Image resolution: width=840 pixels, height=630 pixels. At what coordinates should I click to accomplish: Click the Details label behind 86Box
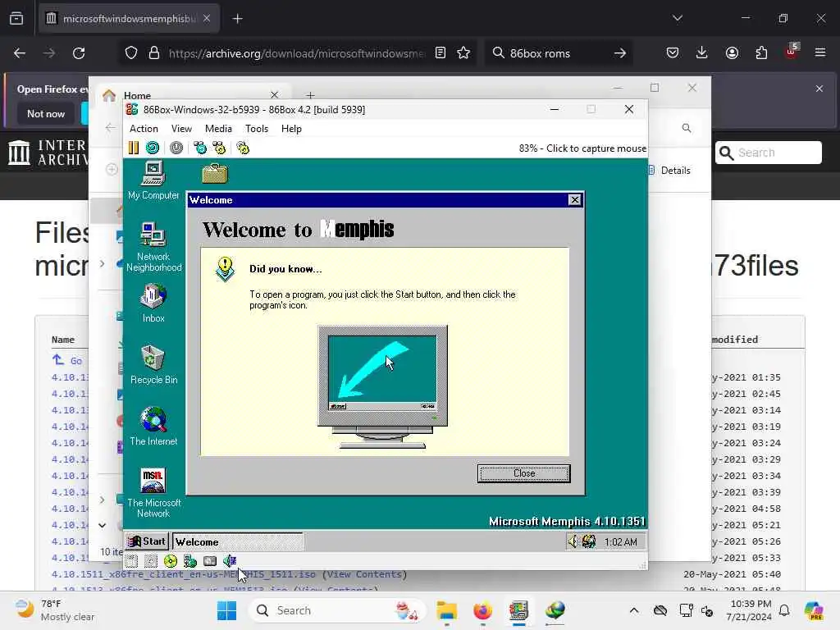675,171
